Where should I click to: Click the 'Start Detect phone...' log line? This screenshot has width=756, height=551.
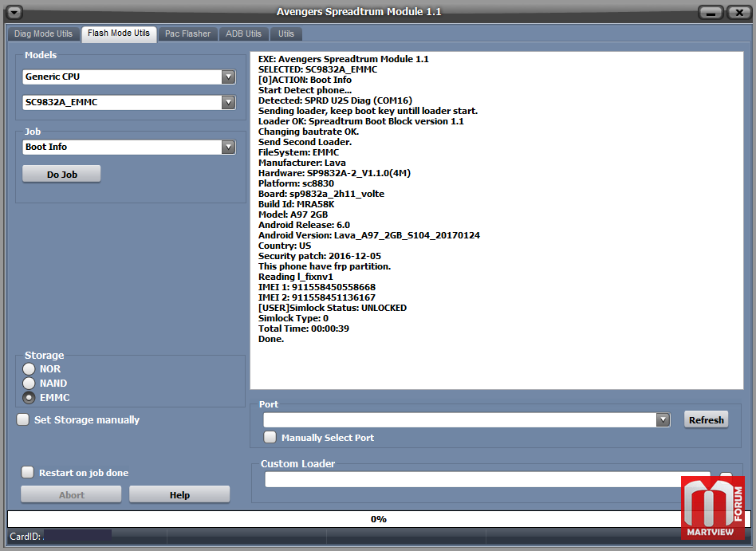point(305,90)
